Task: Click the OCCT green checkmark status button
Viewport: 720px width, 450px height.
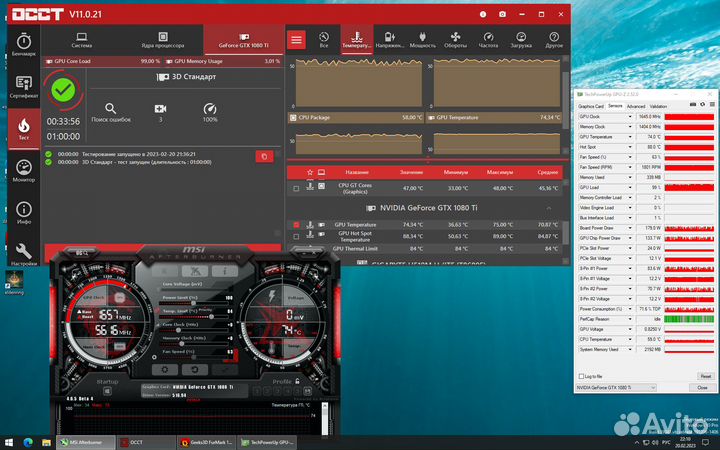Action: pyautogui.click(x=63, y=90)
